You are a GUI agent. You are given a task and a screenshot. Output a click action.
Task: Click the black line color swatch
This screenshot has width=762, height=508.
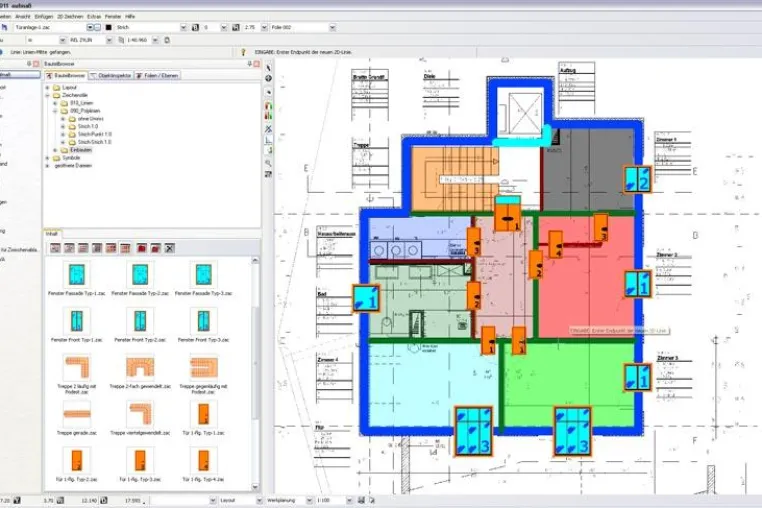(x=108, y=28)
